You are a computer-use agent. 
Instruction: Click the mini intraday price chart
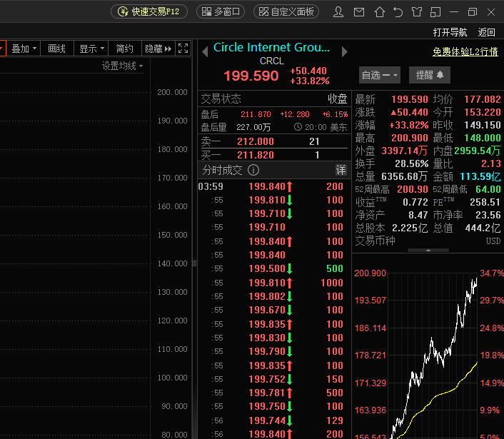pyautogui.click(x=433, y=355)
